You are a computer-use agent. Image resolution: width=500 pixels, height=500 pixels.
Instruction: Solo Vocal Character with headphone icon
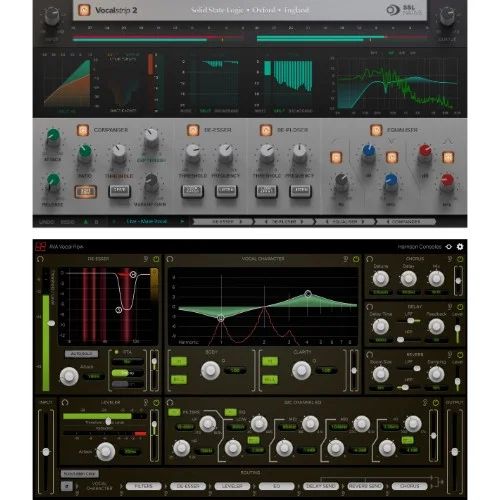(170, 259)
